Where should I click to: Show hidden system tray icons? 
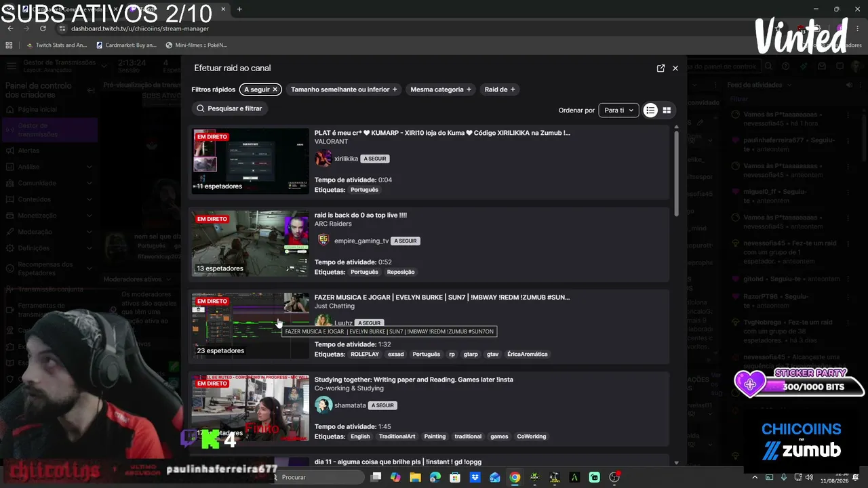click(755, 477)
